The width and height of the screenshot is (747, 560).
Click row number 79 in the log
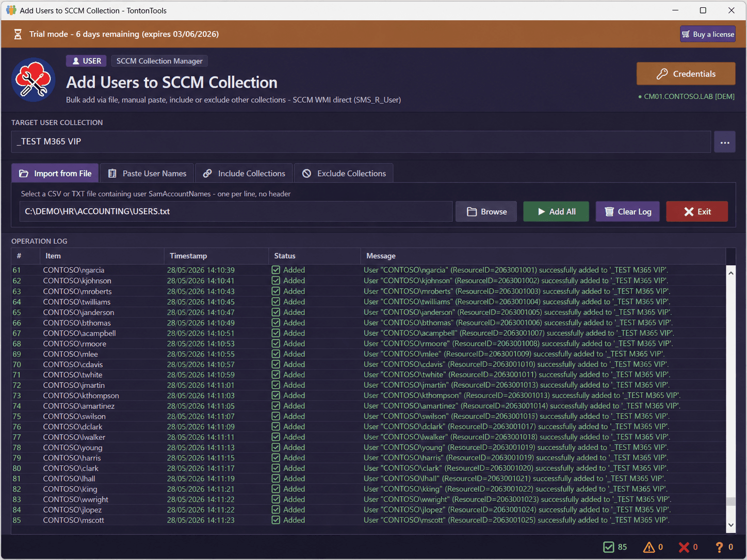pyautogui.click(x=17, y=458)
